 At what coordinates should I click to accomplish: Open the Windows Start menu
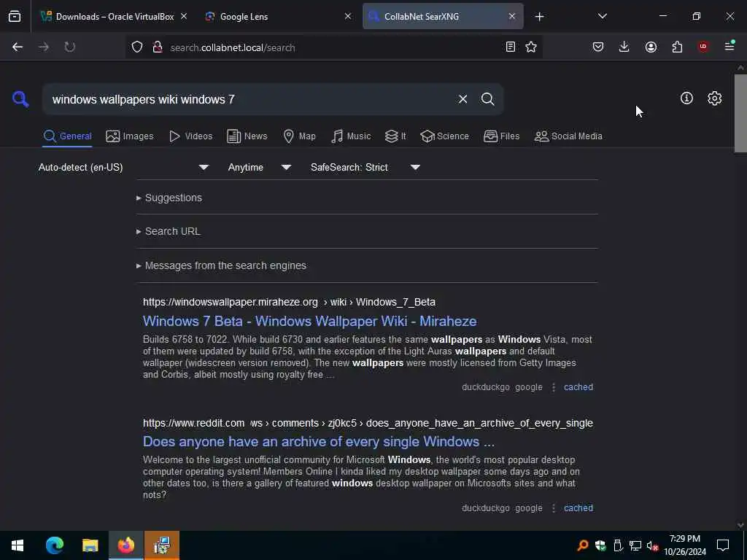[x=18, y=545]
